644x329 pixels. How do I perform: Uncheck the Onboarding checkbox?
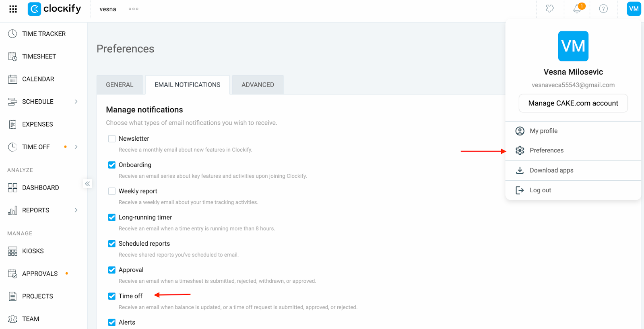click(112, 165)
